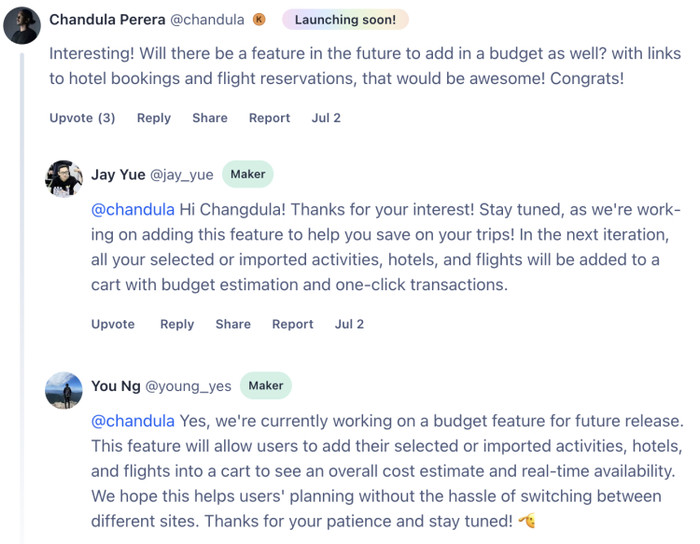Click @chandula mention in You Ng's reply
Viewport: 700px width, 544px height.
(x=133, y=421)
